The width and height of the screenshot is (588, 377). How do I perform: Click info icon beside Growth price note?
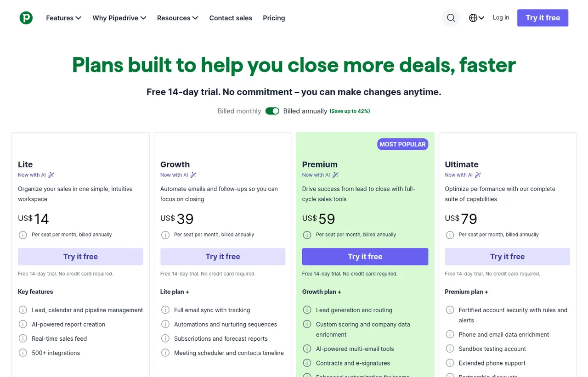165,235
